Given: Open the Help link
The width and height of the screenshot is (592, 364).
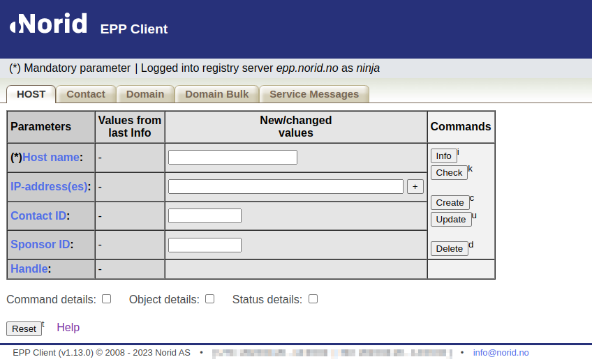Looking at the screenshot, I should 68,328.
